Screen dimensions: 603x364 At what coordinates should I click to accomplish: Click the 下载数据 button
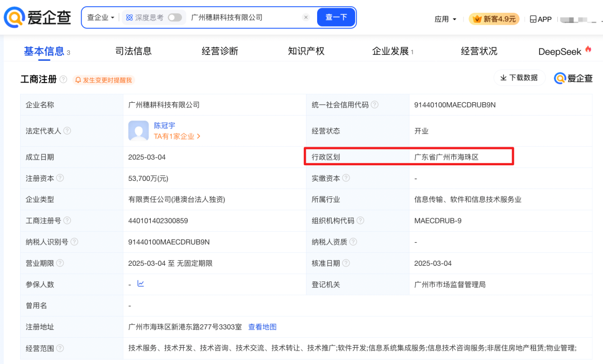pos(519,78)
